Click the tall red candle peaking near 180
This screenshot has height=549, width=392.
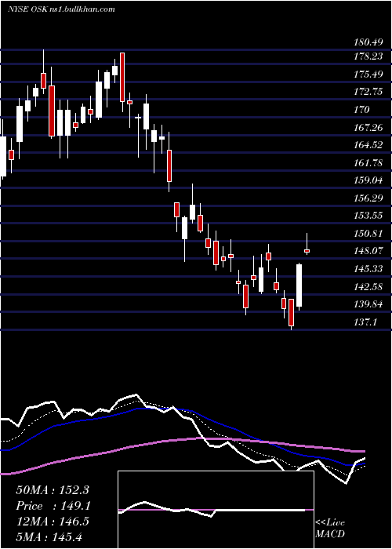pyautogui.click(x=122, y=77)
